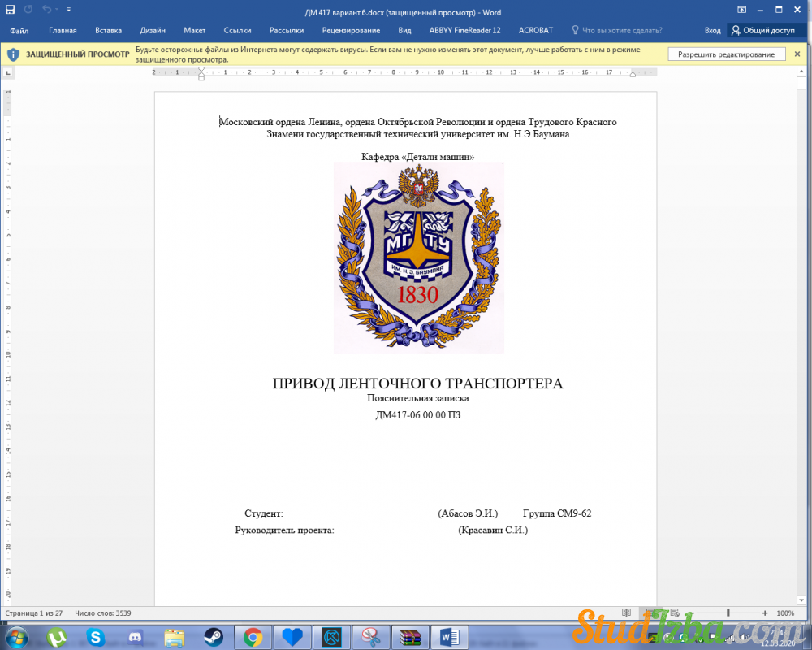Switch to the ACROBAT tab
Image resolution: width=812 pixels, height=650 pixels.
(x=535, y=31)
